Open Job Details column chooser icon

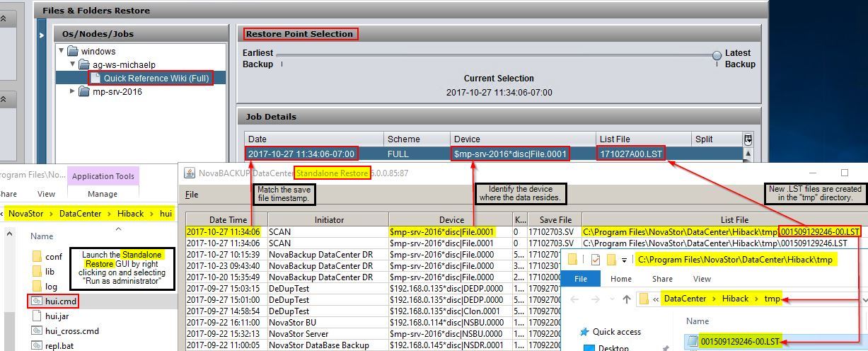coord(748,139)
